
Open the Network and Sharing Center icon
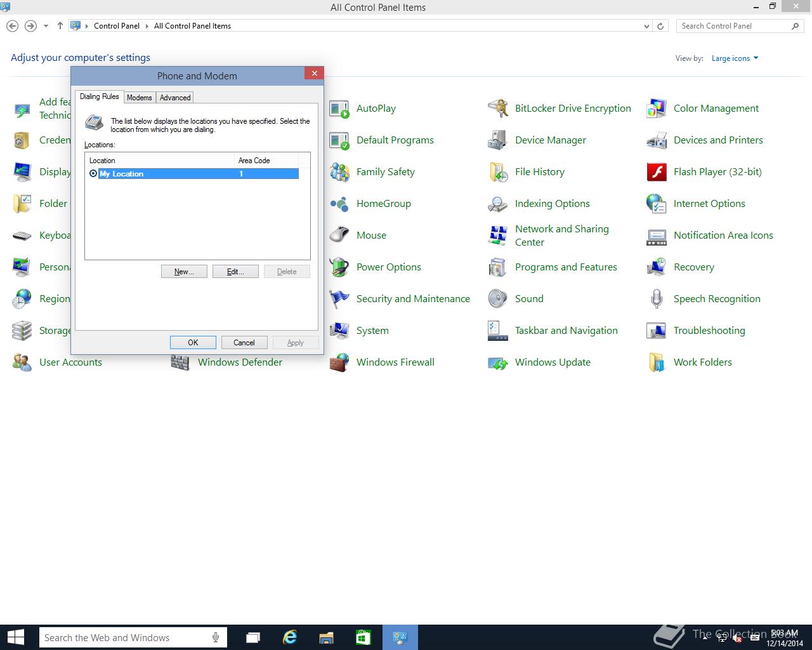click(498, 235)
